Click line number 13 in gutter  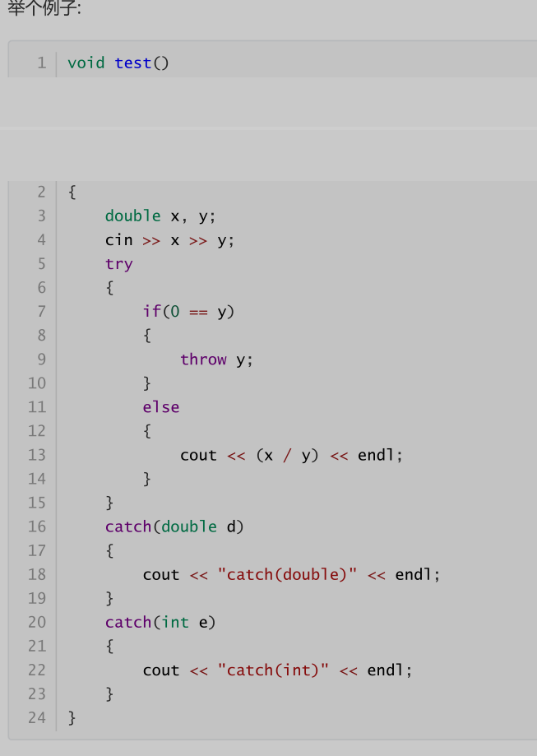pos(37,455)
